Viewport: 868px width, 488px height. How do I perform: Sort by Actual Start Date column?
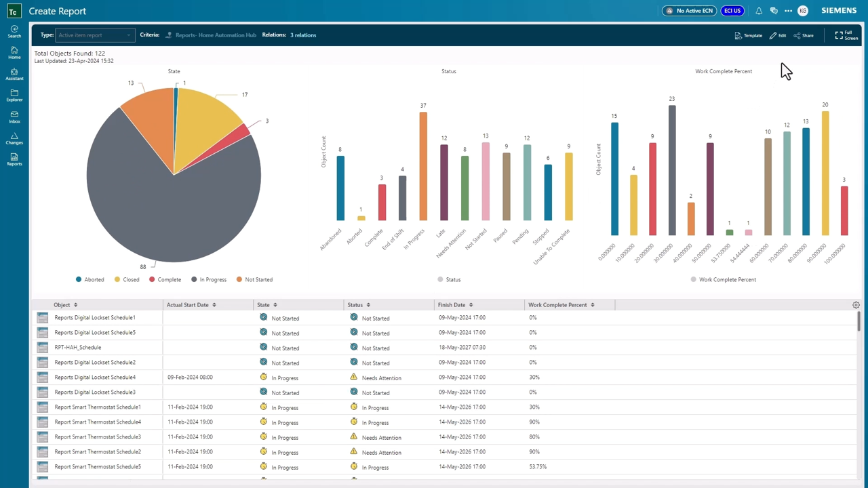(191, 305)
